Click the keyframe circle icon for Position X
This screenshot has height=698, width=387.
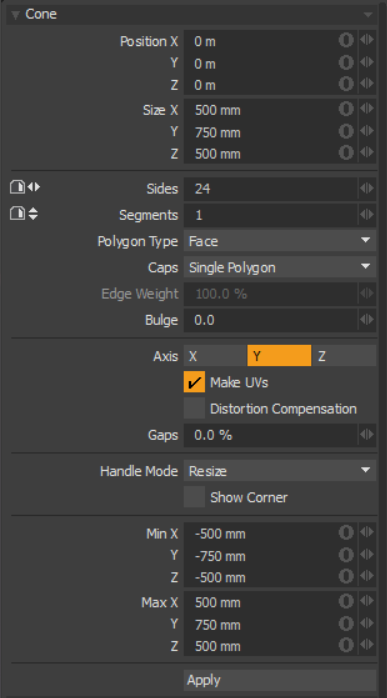tap(346, 41)
